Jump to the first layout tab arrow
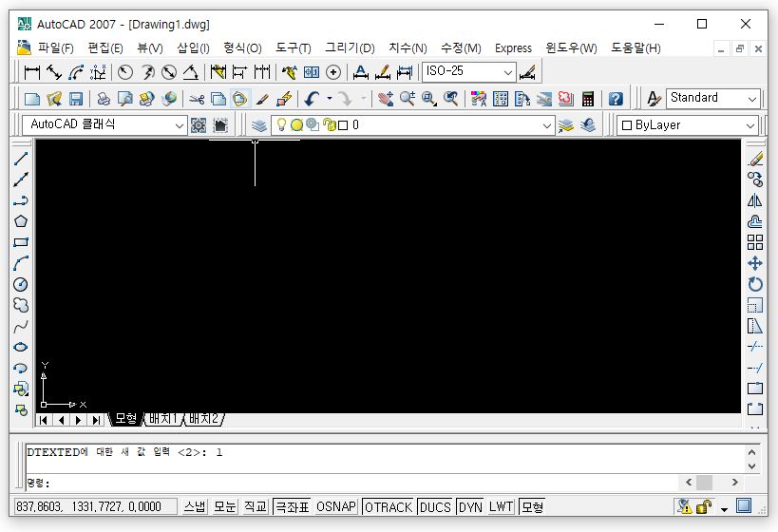The height and width of the screenshot is (532, 778). coord(44,420)
